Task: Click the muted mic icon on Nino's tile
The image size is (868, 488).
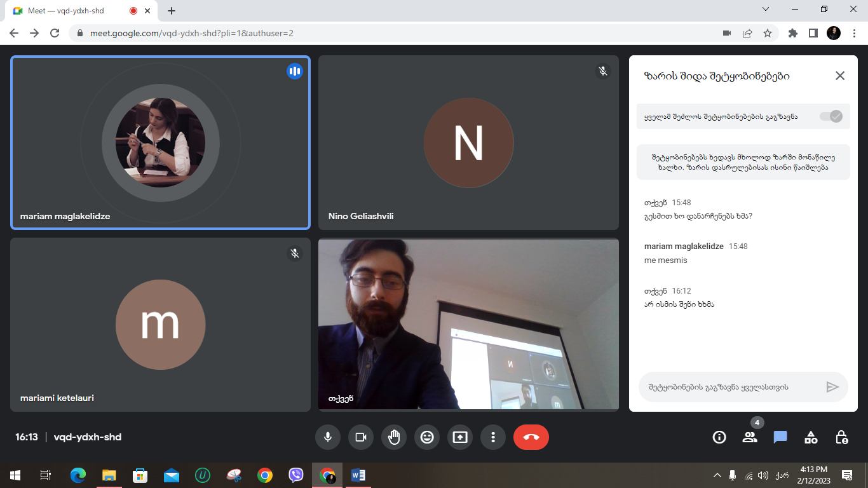Action: point(603,71)
